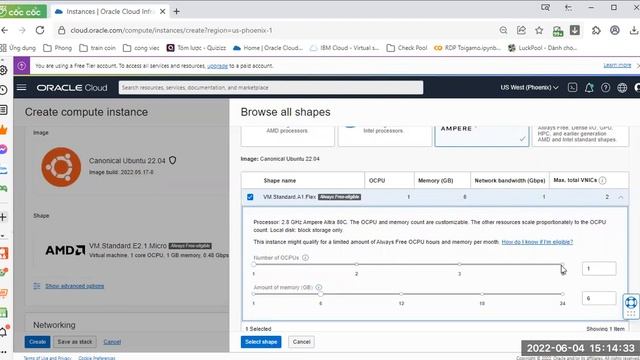This screenshot has width=640, height=360.
Task: Open the Cloud Shell developer tools icon
Action: click(572, 87)
